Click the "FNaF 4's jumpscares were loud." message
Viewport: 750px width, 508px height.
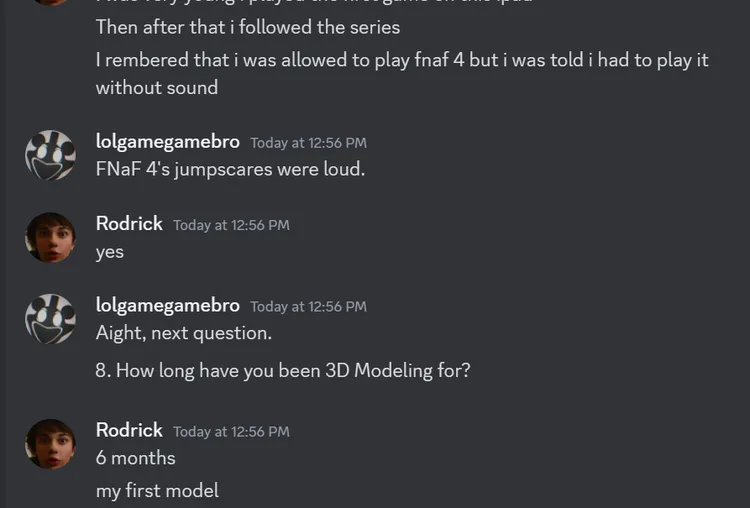(x=230, y=169)
